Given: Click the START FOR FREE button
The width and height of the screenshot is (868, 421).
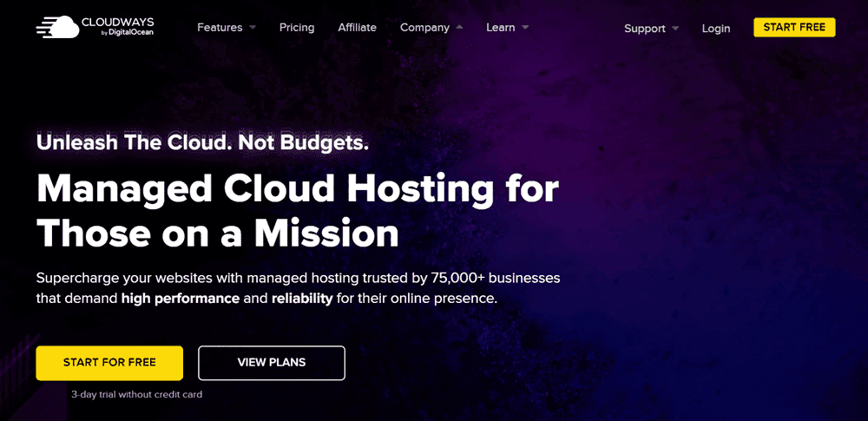Looking at the screenshot, I should [109, 363].
